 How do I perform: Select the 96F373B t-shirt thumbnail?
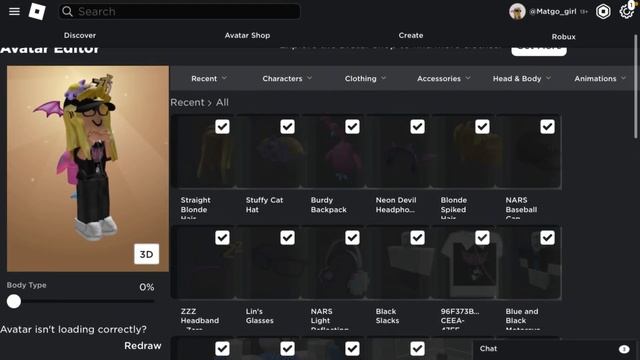[x=464, y=263]
